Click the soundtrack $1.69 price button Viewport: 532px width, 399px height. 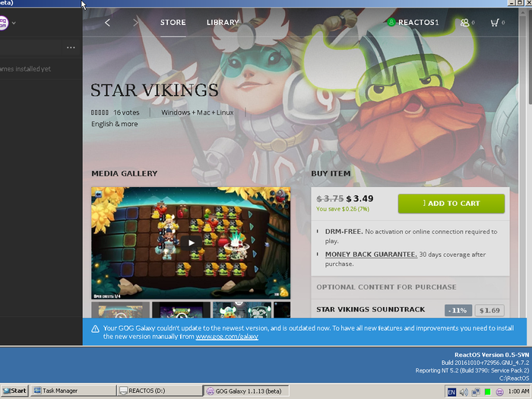click(489, 310)
